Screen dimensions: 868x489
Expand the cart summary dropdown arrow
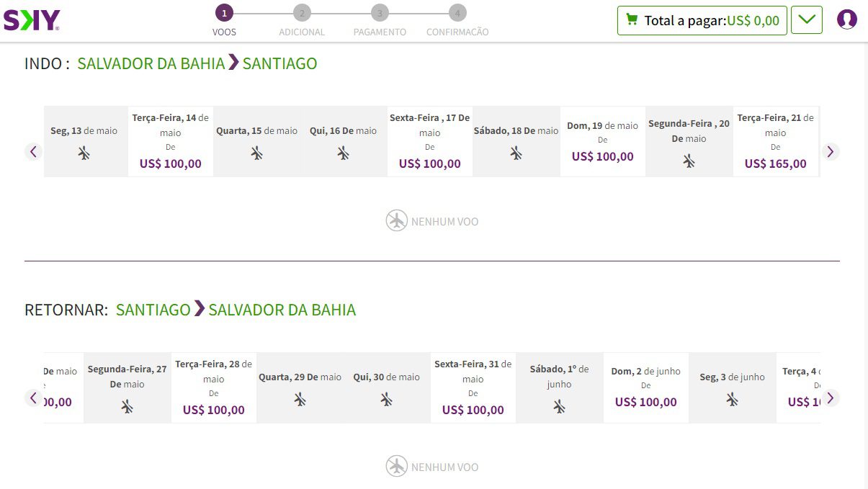point(807,20)
